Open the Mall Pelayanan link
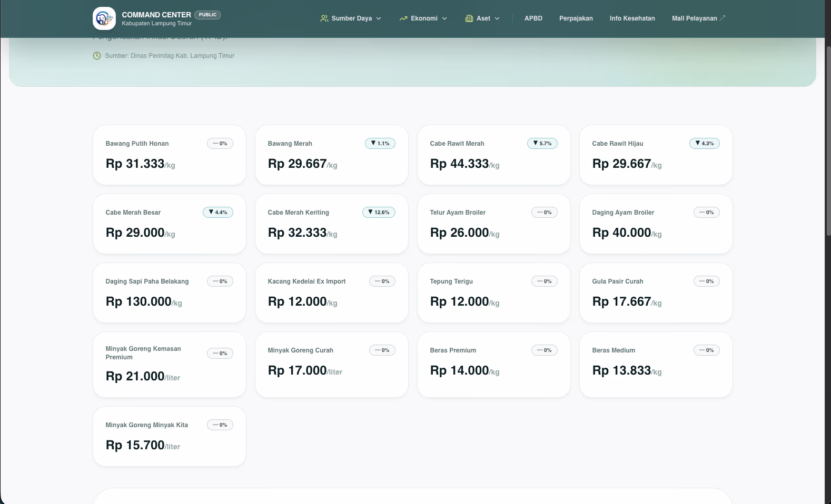Screen dimensions: 831x504 [x=699, y=18]
